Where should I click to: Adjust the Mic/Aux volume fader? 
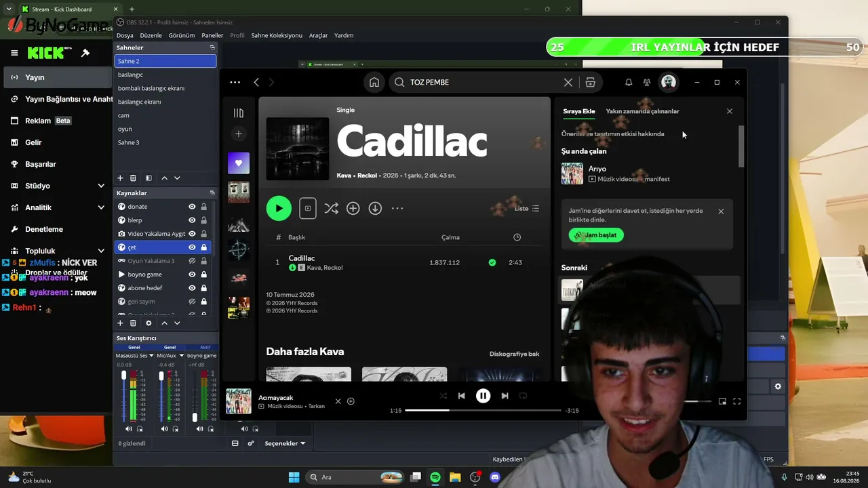click(x=161, y=375)
